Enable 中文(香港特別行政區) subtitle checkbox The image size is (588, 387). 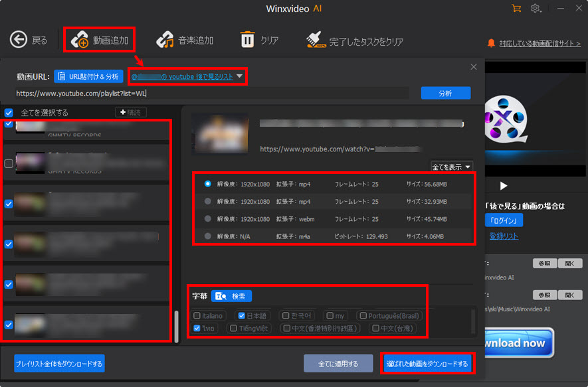(x=287, y=328)
